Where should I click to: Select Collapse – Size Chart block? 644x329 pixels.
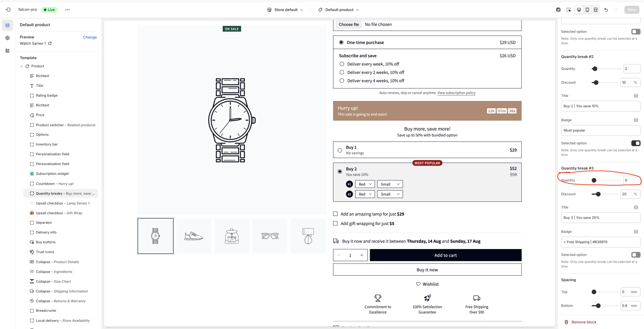point(61,281)
